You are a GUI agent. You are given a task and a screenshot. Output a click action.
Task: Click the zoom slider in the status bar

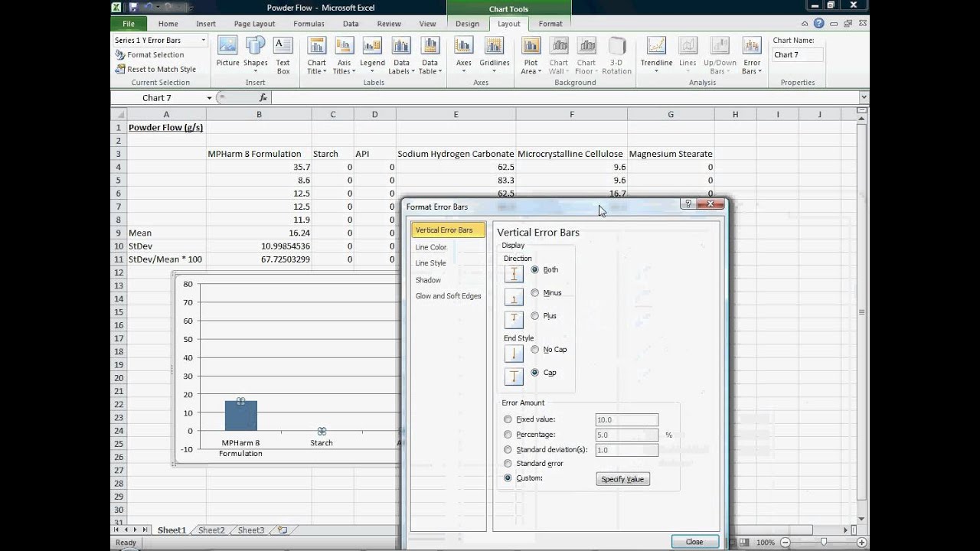[823, 542]
